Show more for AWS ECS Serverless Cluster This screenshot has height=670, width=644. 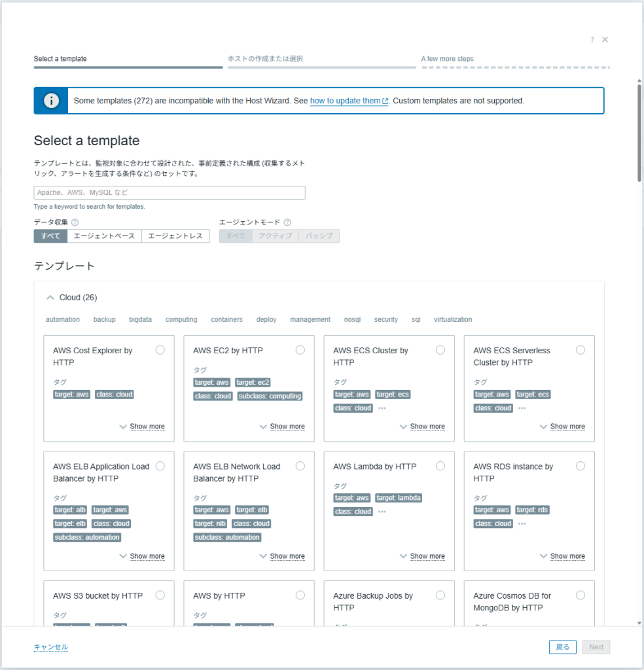click(567, 427)
